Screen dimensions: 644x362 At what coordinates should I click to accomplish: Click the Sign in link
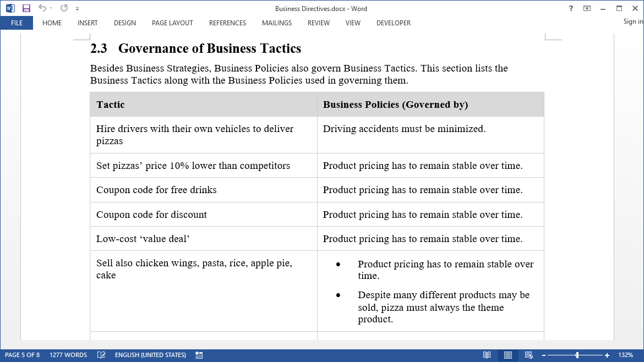coord(633,21)
